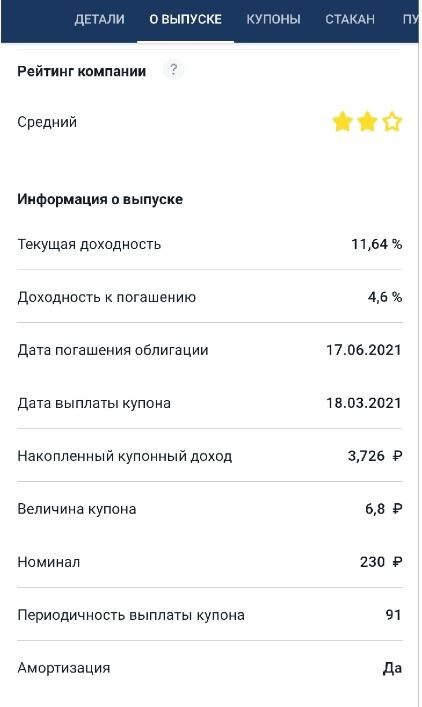This screenshot has width=422, height=707.
Task: Select the О ВЫПУСКЕ tab
Action: point(185,19)
